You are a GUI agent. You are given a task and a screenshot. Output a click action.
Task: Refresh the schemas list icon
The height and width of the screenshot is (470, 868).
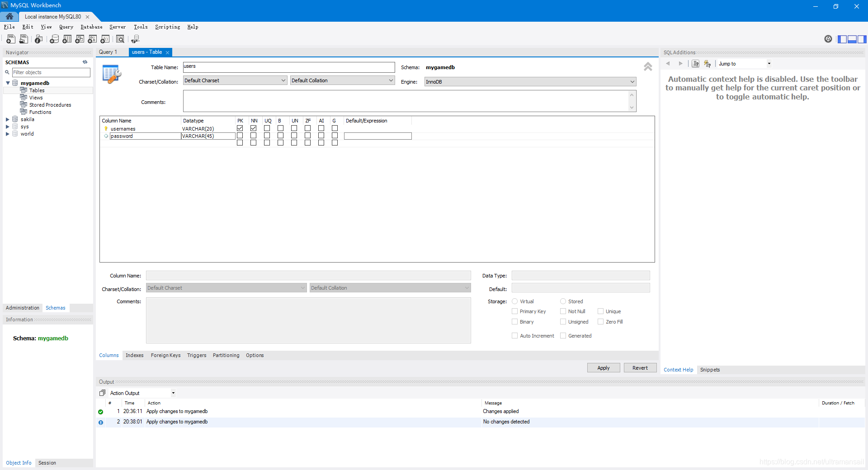pyautogui.click(x=85, y=62)
